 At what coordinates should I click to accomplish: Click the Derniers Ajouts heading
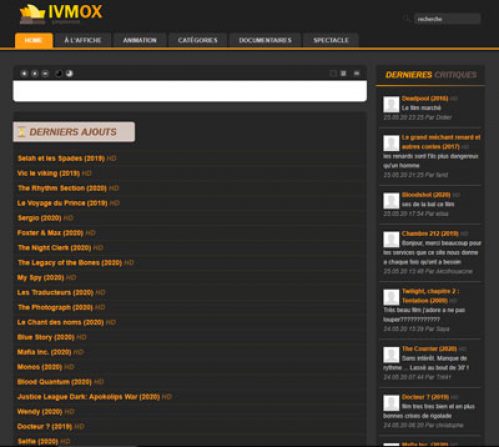point(73,132)
